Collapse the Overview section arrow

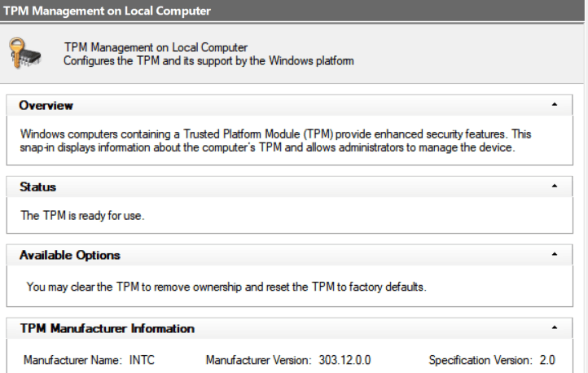(555, 104)
